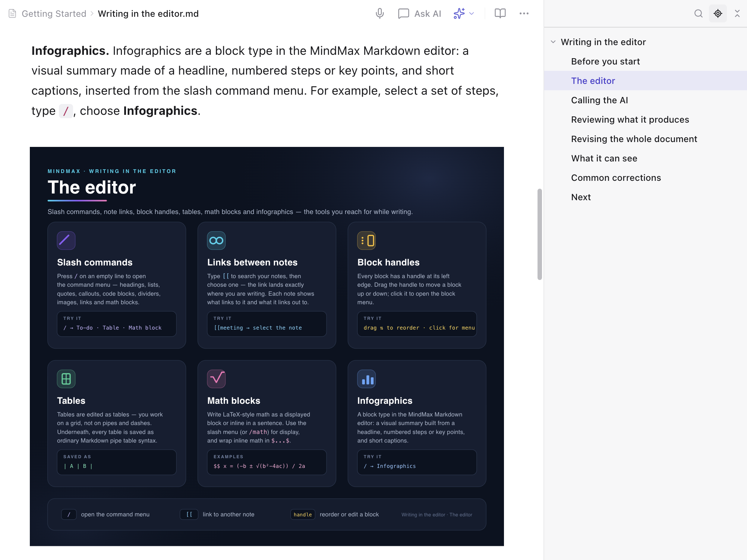747x560 pixels.
Task: Jump to 'Calling the AI' section
Action: [x=599, y=100]
